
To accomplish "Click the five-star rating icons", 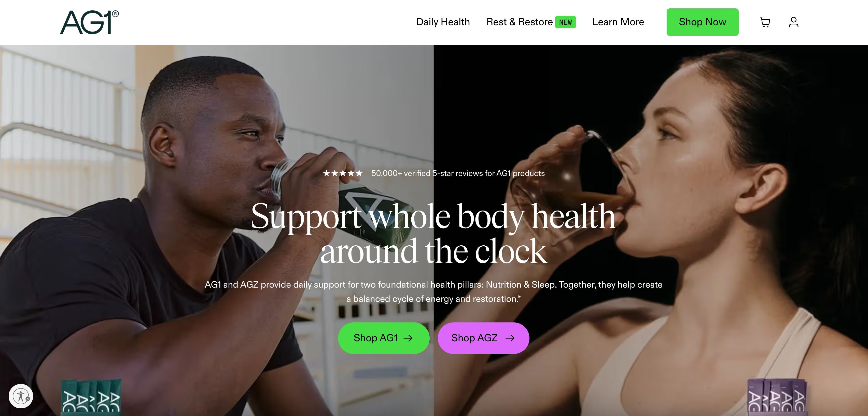I will pos(343,173).
